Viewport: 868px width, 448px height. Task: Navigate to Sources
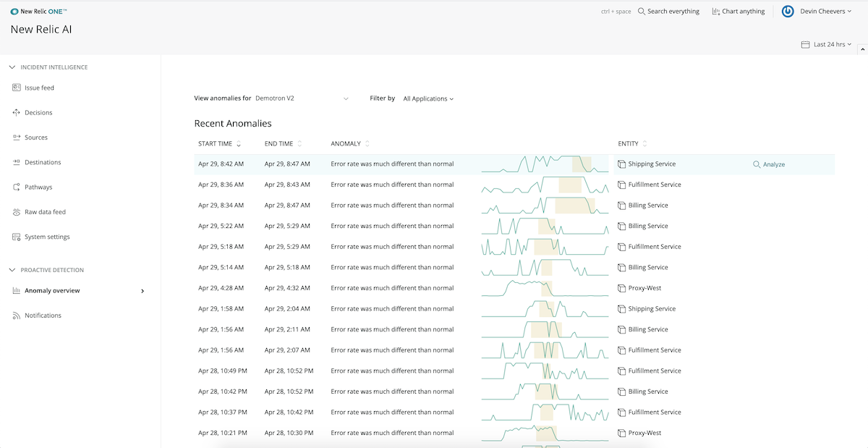(36, 138)
